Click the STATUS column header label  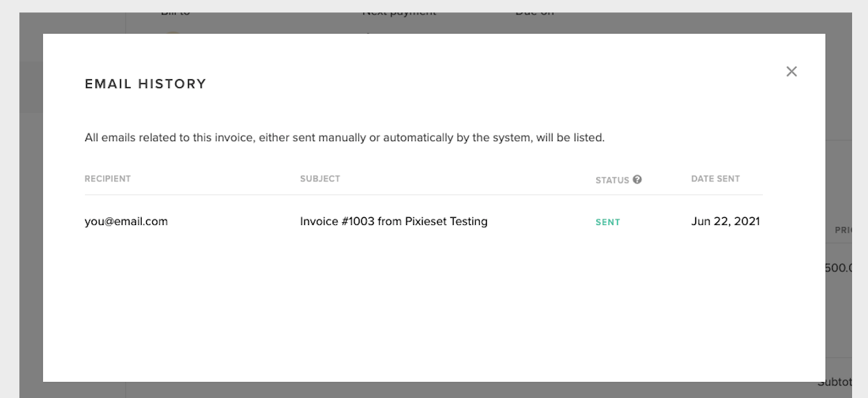(x=612, y=180)
